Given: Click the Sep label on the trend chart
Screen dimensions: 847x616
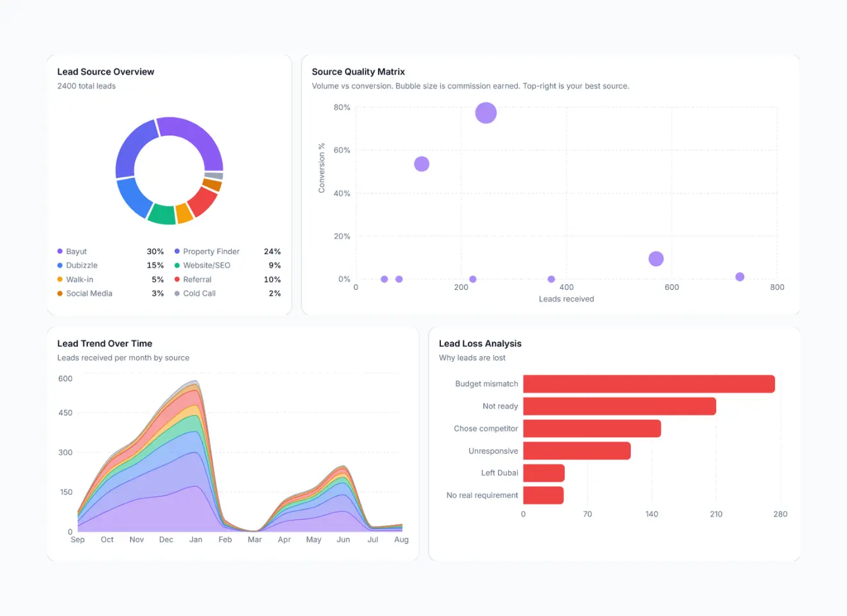Looking at the screenshot, I should coord(78,540).
